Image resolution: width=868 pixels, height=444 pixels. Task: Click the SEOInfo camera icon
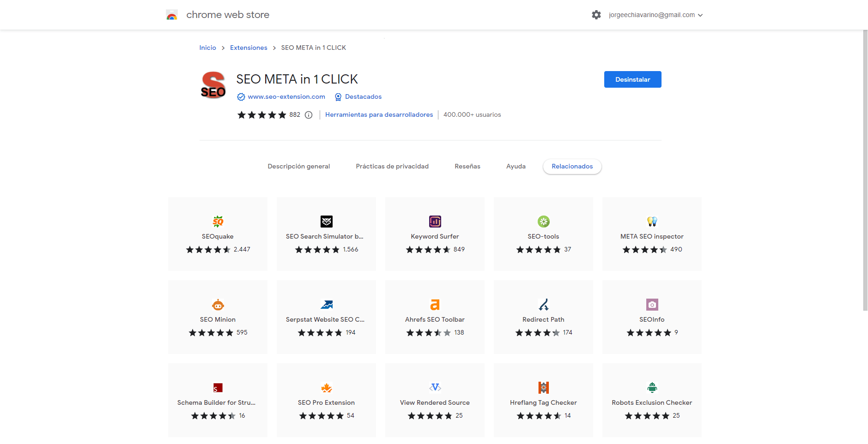(x=652, y=305)
